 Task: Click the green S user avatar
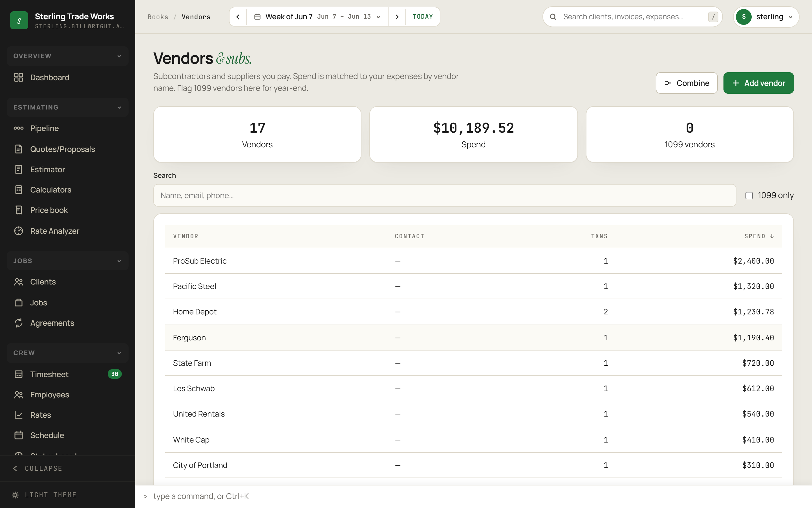(743, 16)
